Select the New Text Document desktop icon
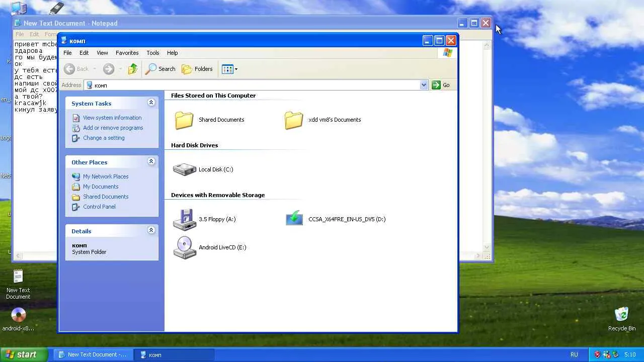The height and width of the screenshot is (362, 644). [x=18, y=284]
